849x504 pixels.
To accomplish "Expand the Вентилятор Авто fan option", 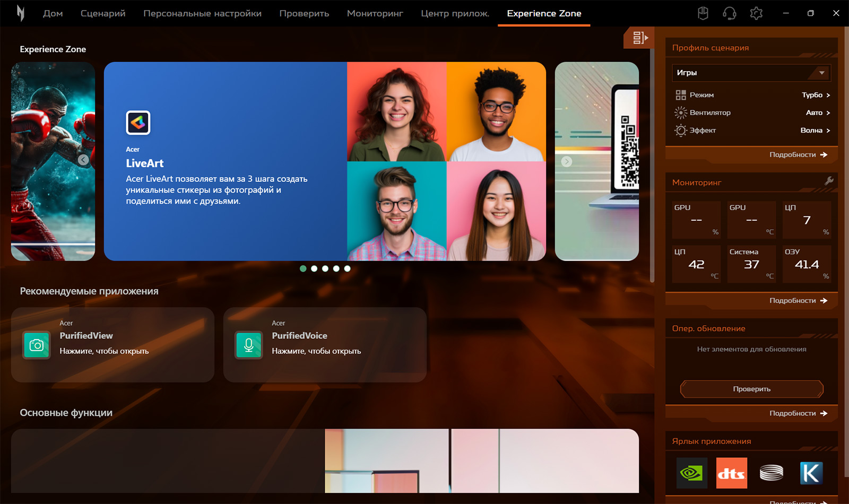I will click(818, 112).
